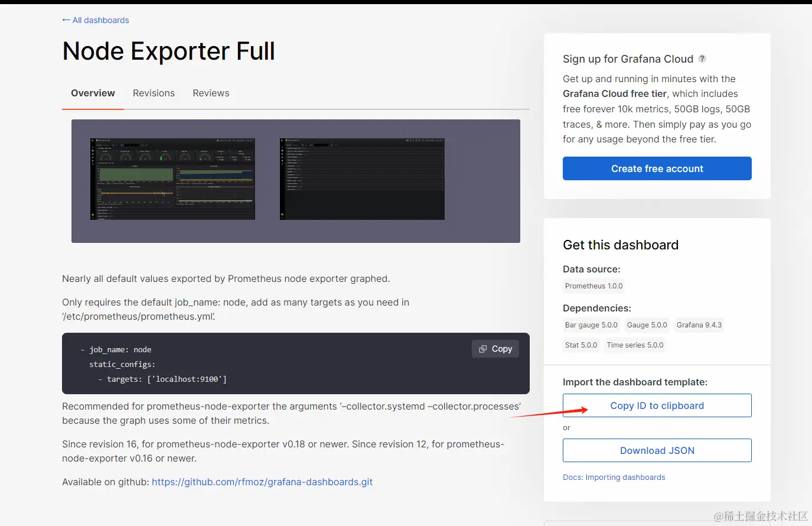Click the Sign up for Grafana Cloud heading

tap(628, 59)
